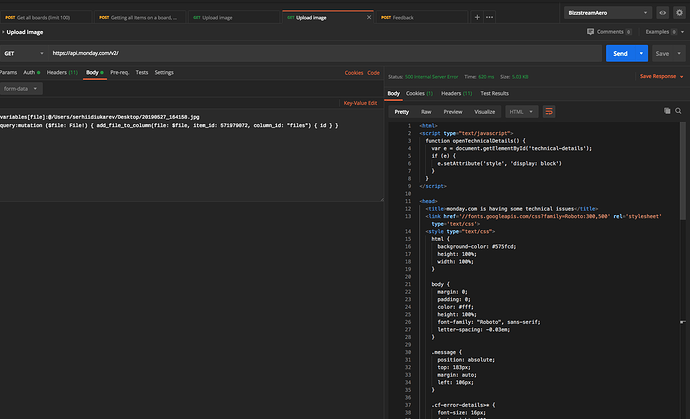The height and width of the screenshot is (419, 690).
Task: Open the Save Response dropdown
Action: (661, 76)
